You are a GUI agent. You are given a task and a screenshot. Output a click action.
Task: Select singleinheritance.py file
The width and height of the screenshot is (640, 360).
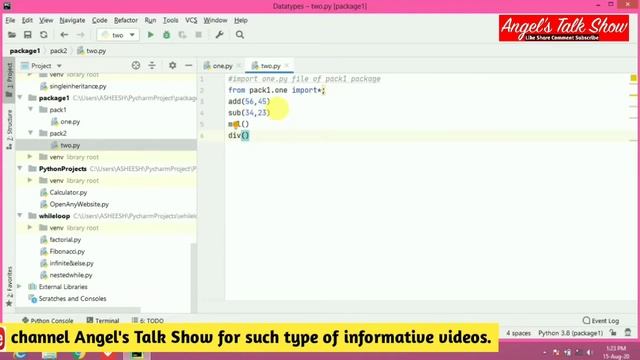coord(78,86)
